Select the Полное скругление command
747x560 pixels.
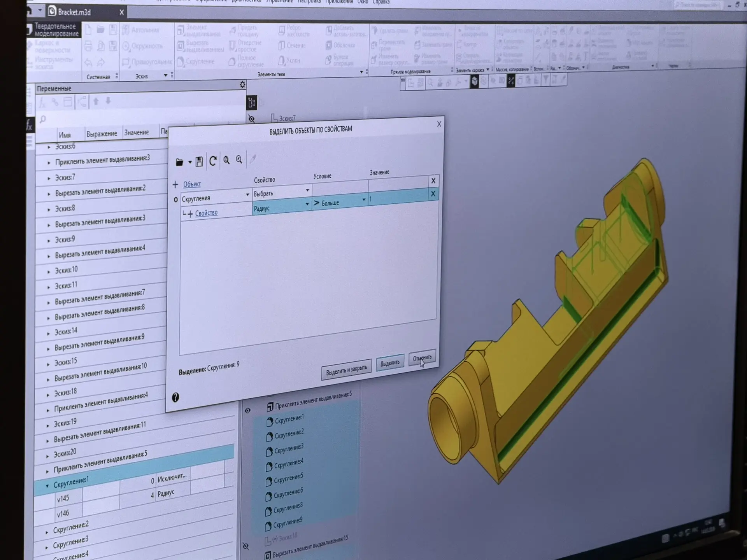point(246,61)
